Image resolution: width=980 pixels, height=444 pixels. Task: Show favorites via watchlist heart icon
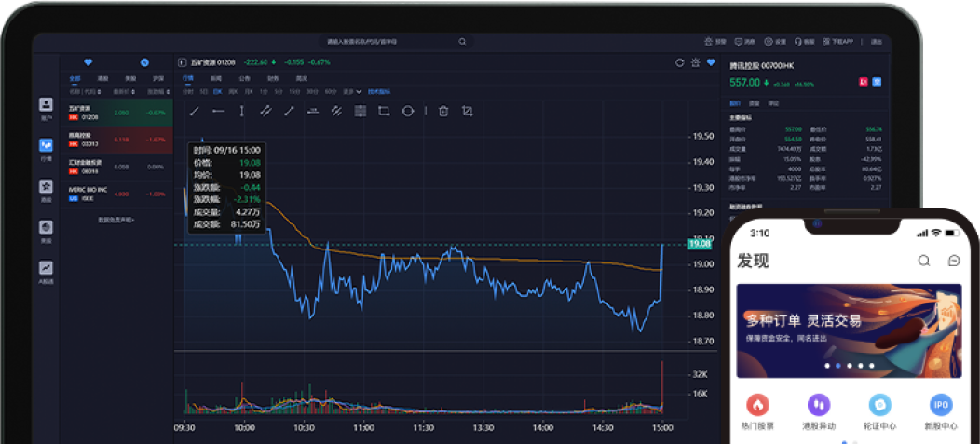[x=88, y=62]
